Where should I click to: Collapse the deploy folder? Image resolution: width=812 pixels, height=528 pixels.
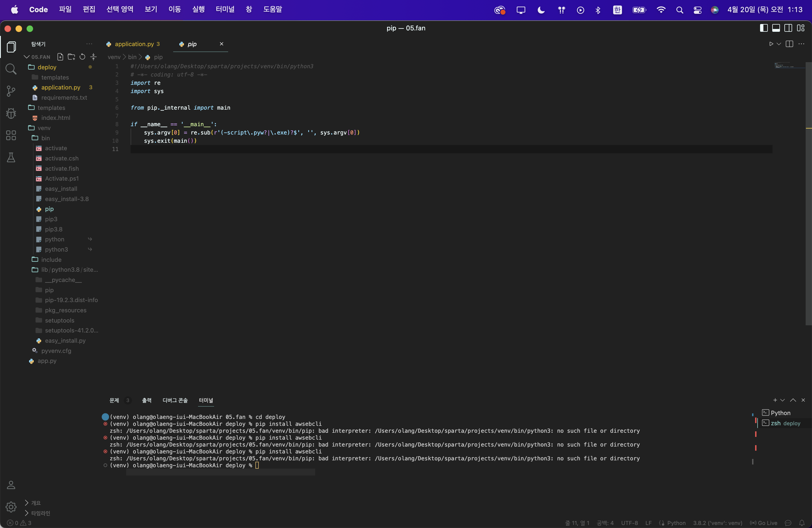pos(47,67)
